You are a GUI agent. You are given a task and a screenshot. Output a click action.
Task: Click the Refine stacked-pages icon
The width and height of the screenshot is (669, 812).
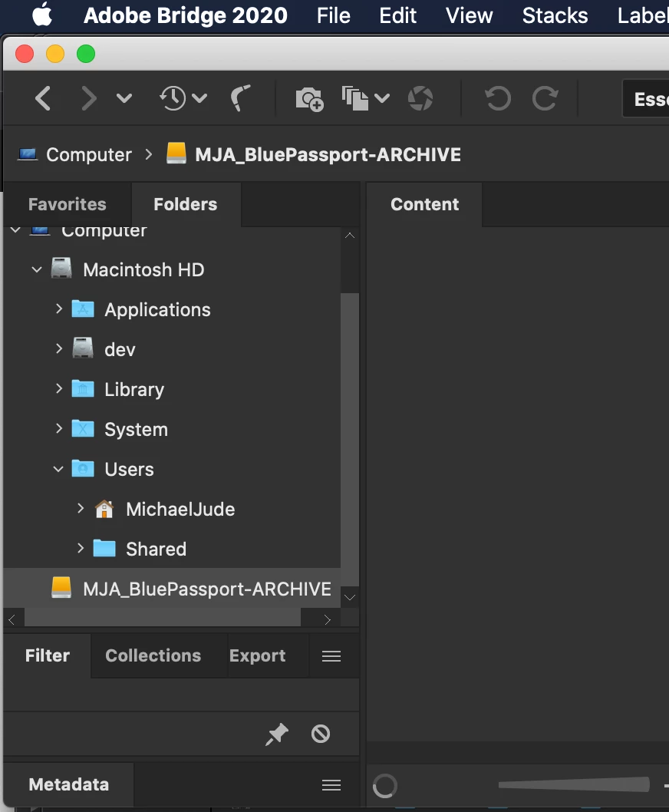[x=354, y=98]
